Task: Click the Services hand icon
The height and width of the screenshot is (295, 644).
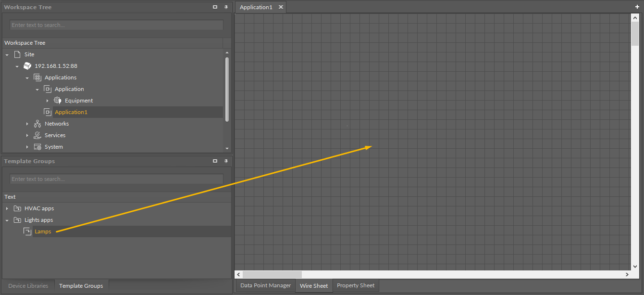Action: pyautogui.click(x=37, y=135)
